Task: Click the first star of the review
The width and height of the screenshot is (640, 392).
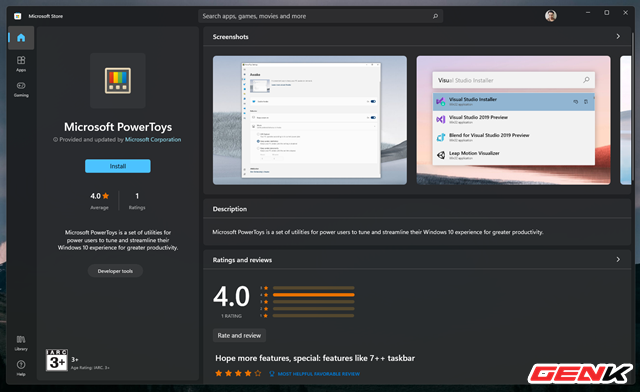Action: 219,373
